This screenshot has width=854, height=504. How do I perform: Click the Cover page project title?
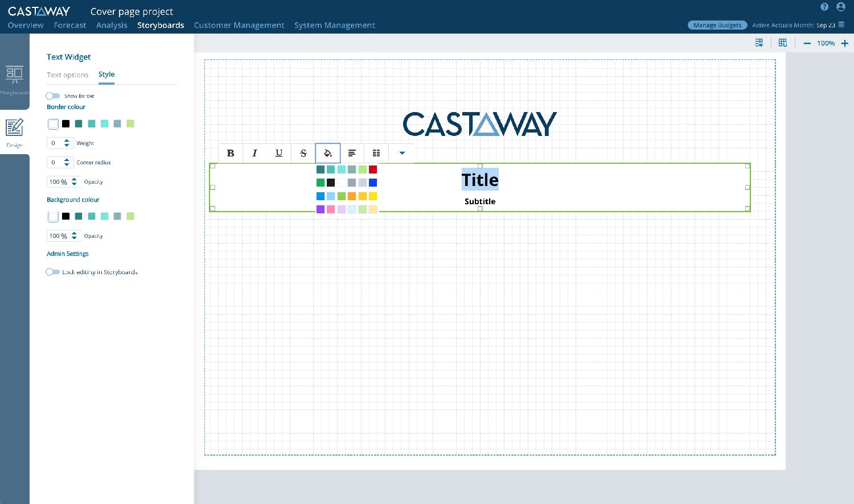[x=132, y=11]
